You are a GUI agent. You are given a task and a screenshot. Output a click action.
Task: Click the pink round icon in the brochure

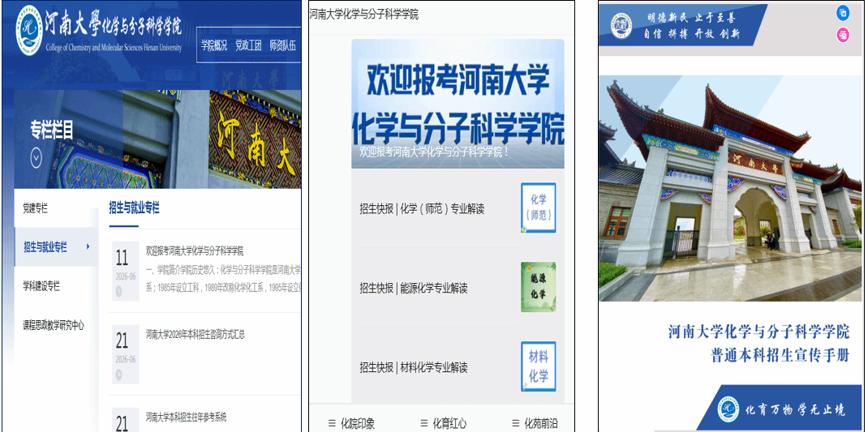843,36
